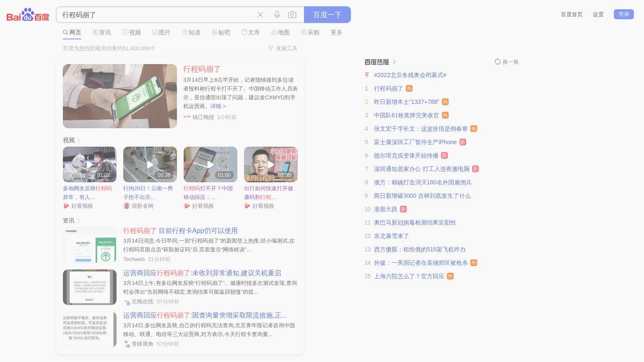Viewport: 644px width, 362px height.
Task: Switch to the 贴吧 tab
Action: [x=221, y=32]
